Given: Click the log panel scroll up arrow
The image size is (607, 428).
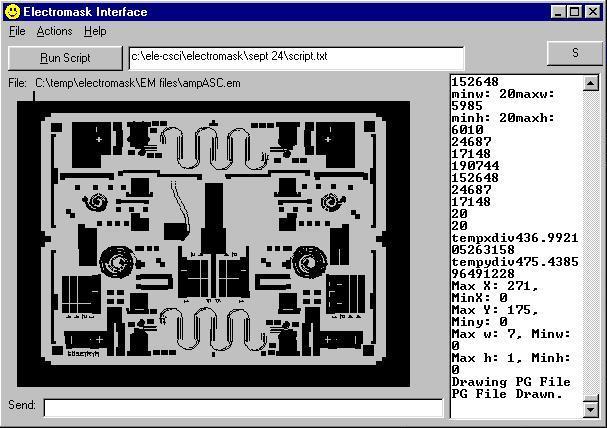Looking at the screenshot, I should point(591,83).
